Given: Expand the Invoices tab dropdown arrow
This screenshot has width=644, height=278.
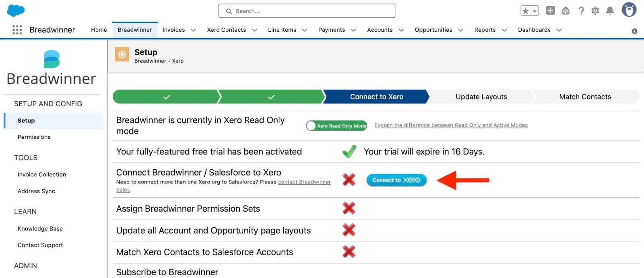Looking at the screenshot, I should [193, 30].
